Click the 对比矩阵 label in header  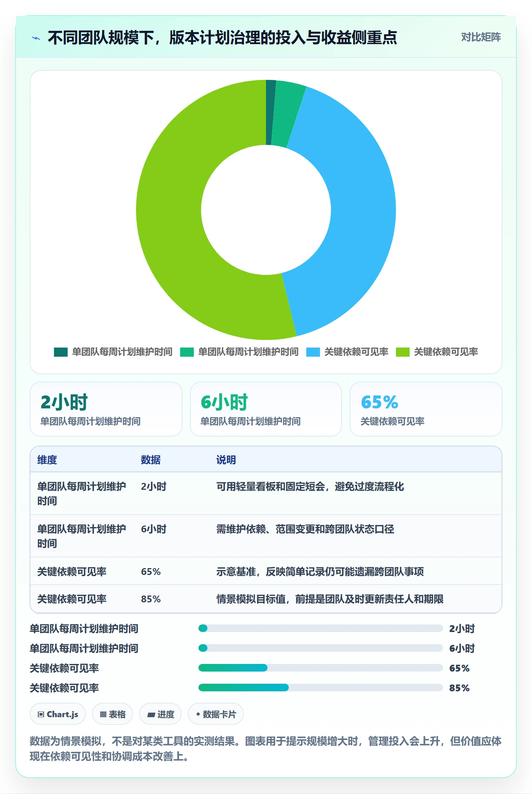click(x=481, y=37)
